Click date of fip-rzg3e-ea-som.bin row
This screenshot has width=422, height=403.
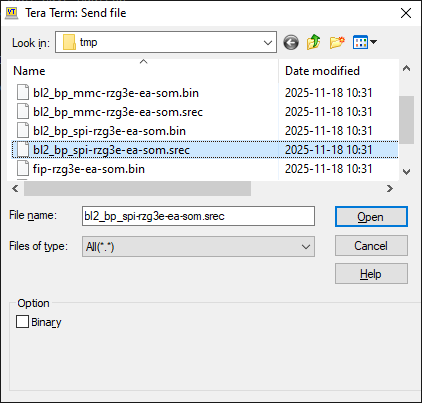(x=329, y=169)
